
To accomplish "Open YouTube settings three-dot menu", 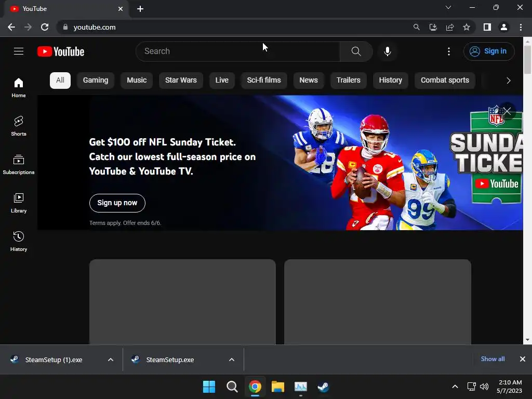I will pyautogui.click(x=448, y=51).
